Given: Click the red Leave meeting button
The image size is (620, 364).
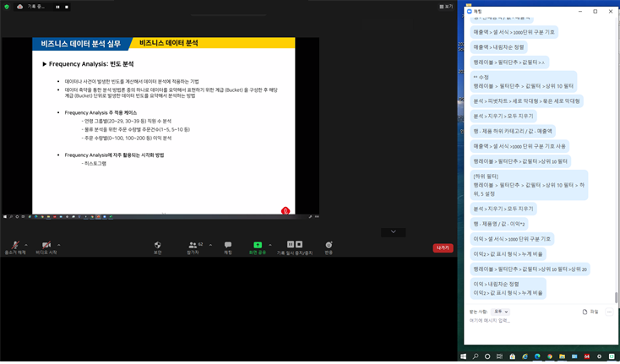Looking at the screenshot, I should (443, 248).
